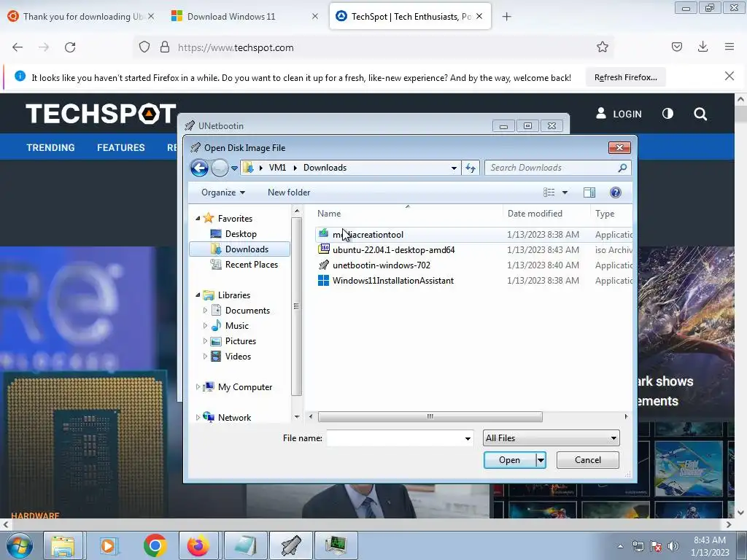Viewport: 747px width, 560px height.
Task: Click the Refresh Firefox button
Action: 625,77
